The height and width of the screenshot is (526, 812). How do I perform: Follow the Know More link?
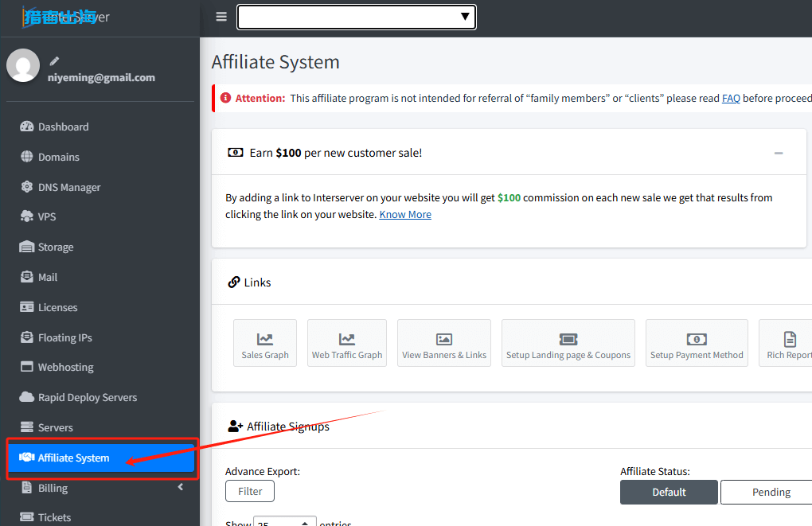[405, 214]
